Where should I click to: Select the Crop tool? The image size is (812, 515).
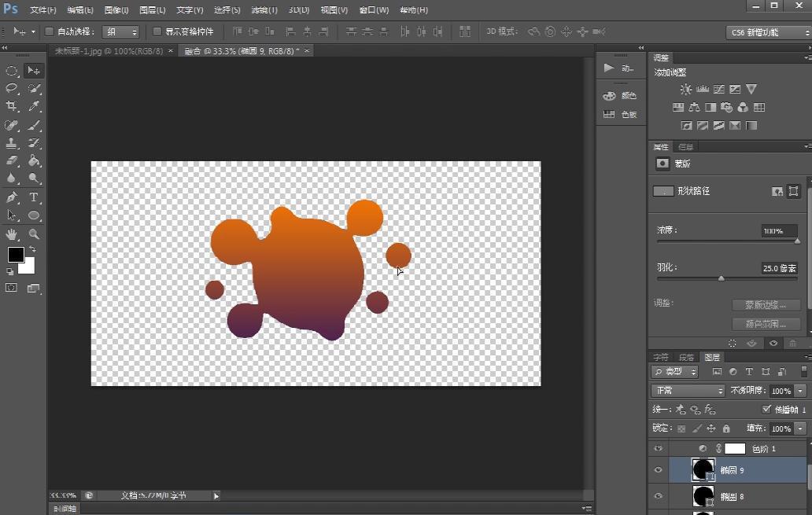pos(11,107)
